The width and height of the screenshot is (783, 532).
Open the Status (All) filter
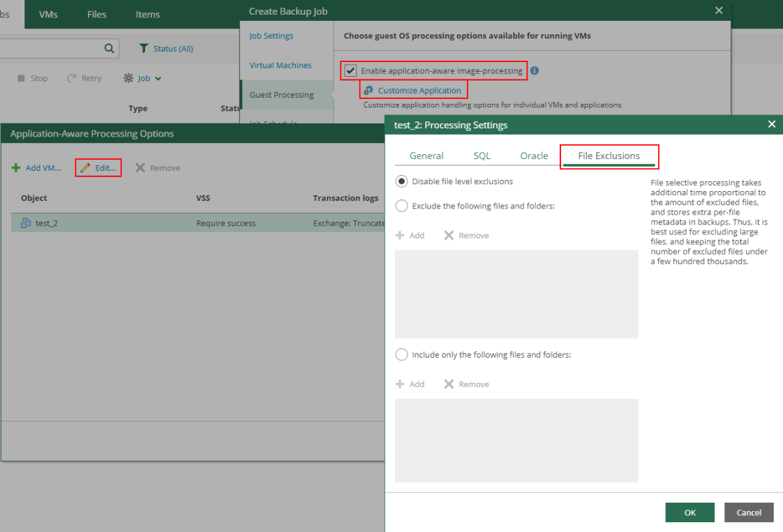pos(166,48)
